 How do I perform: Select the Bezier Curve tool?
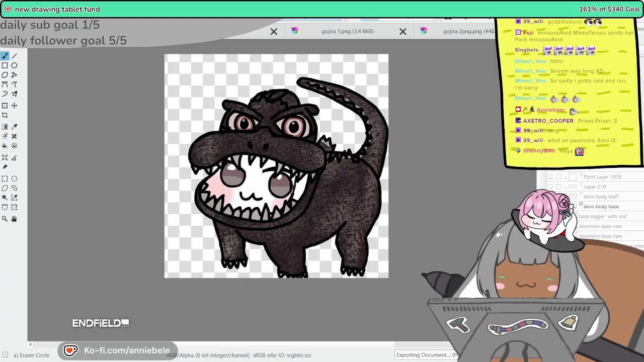(x=5, y=84)
